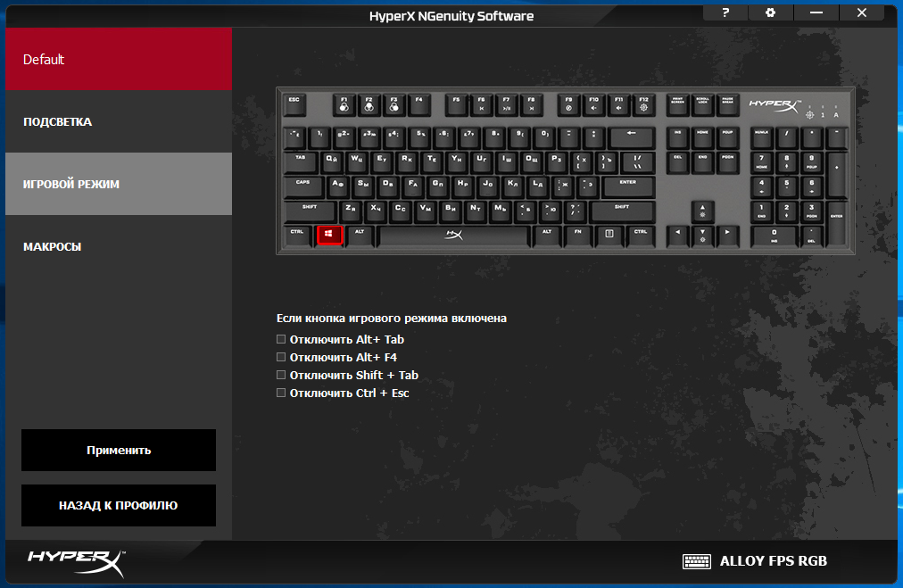Enable Отключить Alt+ Tab checkbox
The height and width of the screenshot is (588, 903).
click(x=281, y=339)
